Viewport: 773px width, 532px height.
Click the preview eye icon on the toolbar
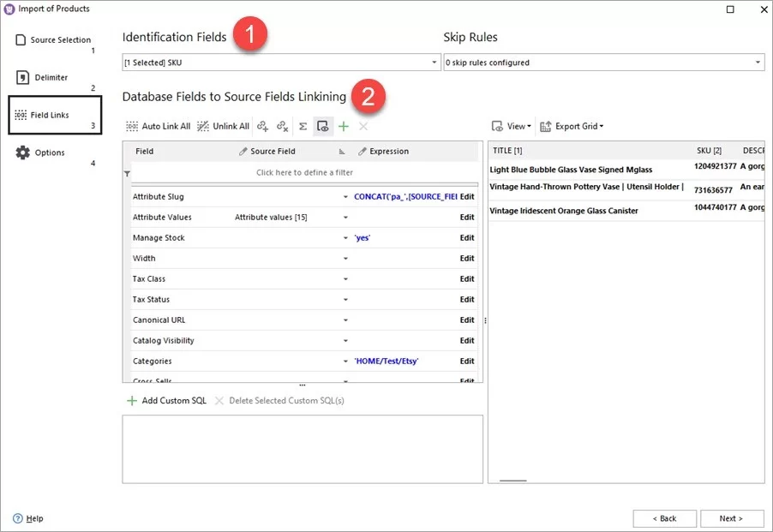pos(322,126)
